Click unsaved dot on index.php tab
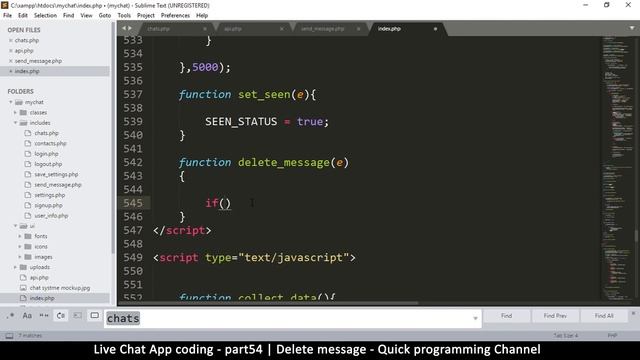The image size is (640, 360). (435, 29)
